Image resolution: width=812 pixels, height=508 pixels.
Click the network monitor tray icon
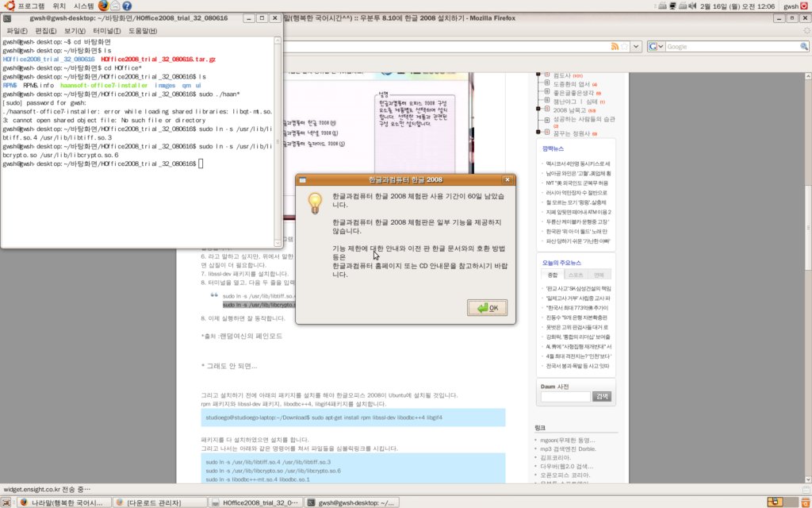click(x=672, y=6)
